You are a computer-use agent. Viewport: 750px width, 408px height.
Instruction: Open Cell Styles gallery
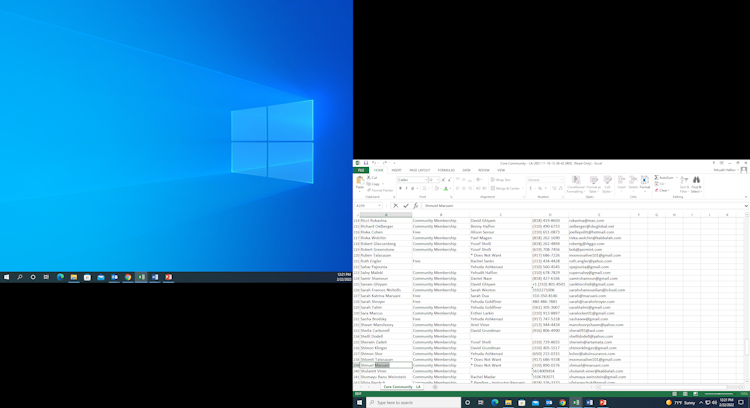607,184
